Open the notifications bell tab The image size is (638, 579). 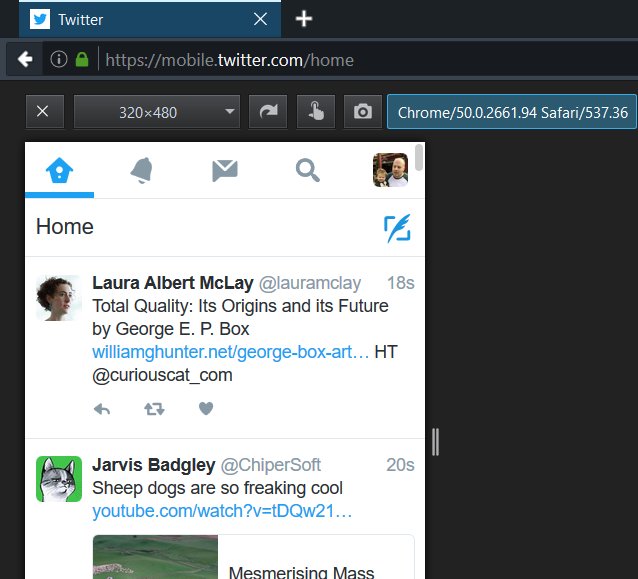142,170
